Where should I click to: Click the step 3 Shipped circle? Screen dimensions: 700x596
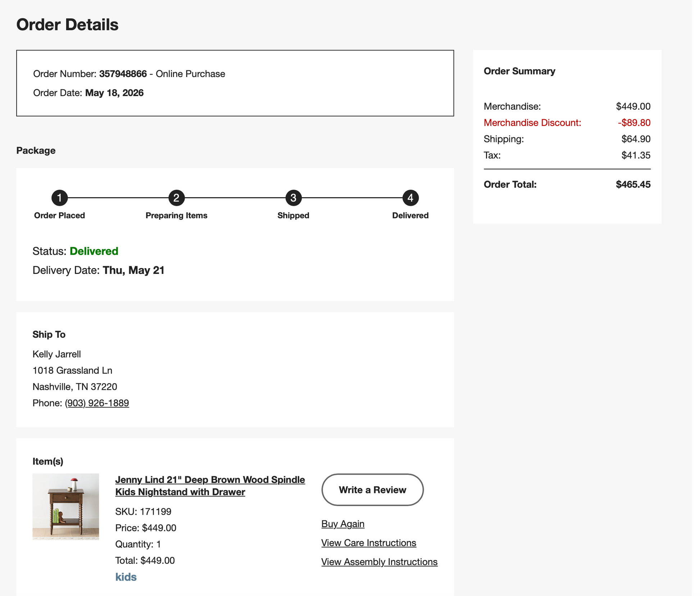coord(293,198)
